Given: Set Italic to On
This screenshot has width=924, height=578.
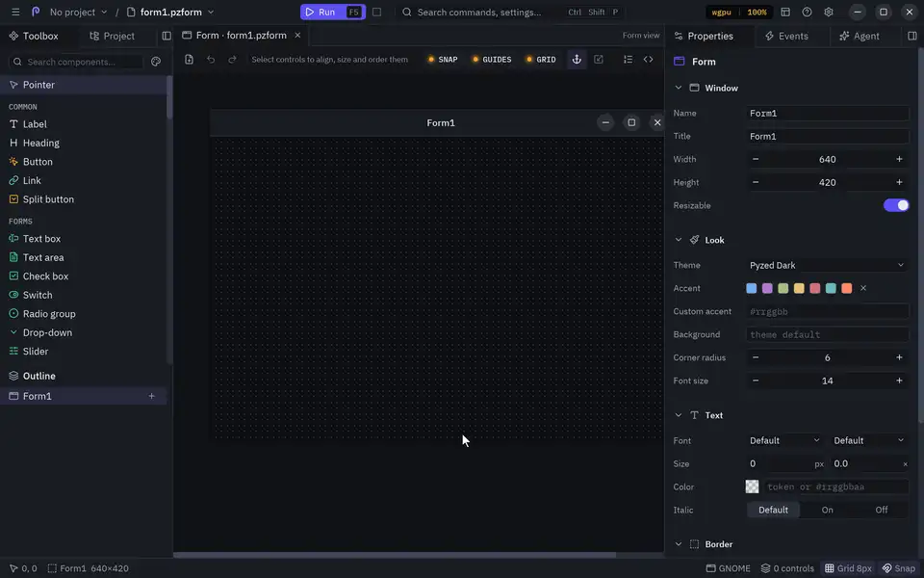Looking at the screenshot, I should [828, 510].
